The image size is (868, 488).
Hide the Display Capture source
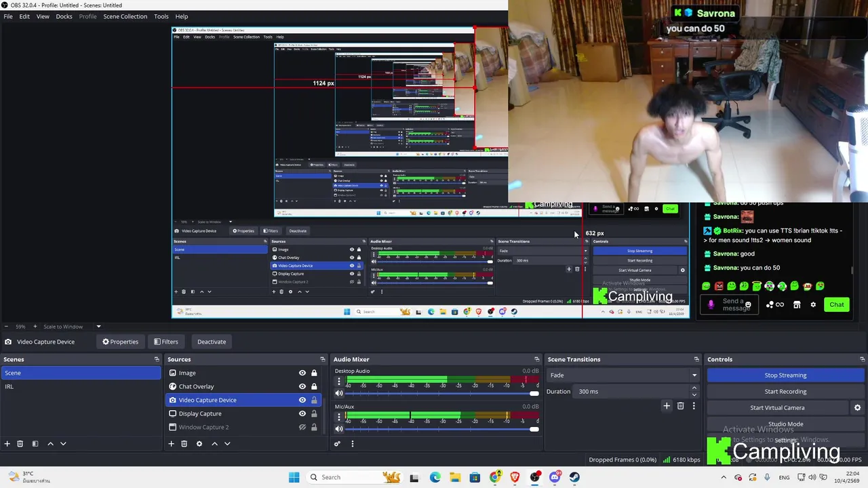coord(302,413)
